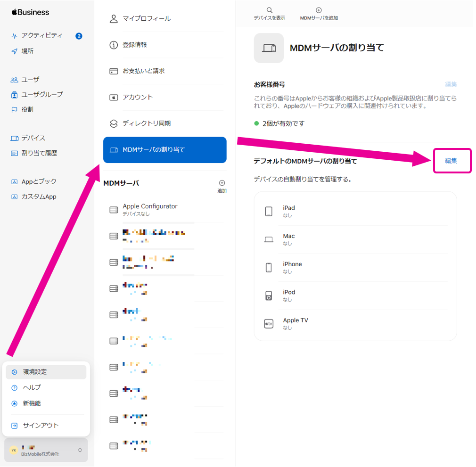Open 場所 in the sidebar

27,51
